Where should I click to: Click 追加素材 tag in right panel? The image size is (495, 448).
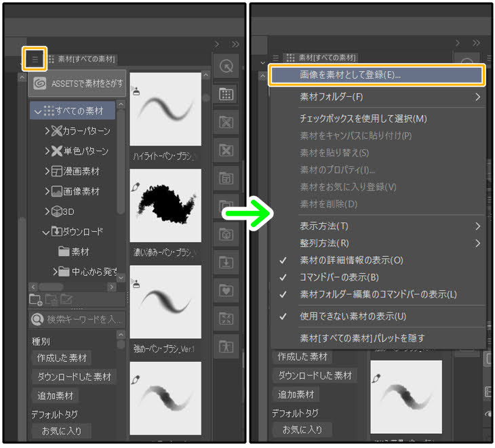click(x=296, y=394)
